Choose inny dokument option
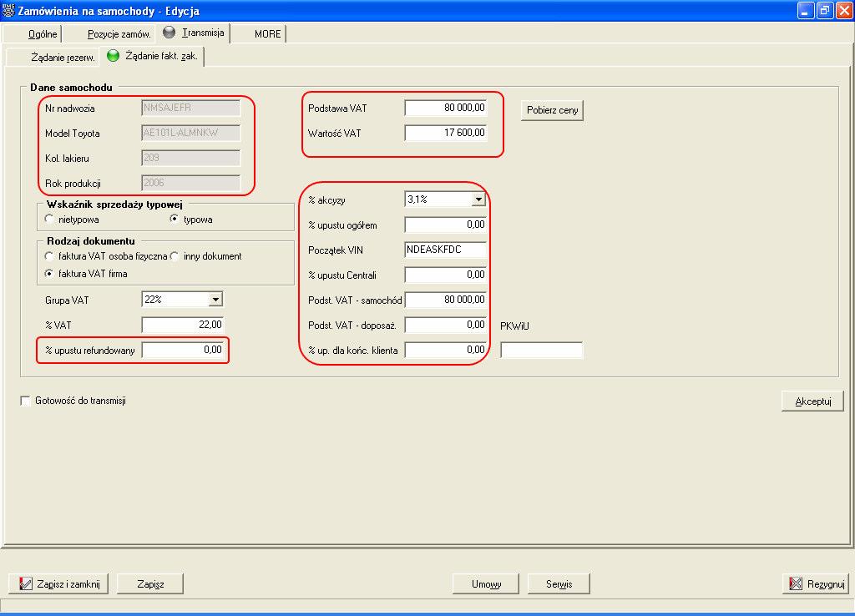855x616 pixels. 175,255
